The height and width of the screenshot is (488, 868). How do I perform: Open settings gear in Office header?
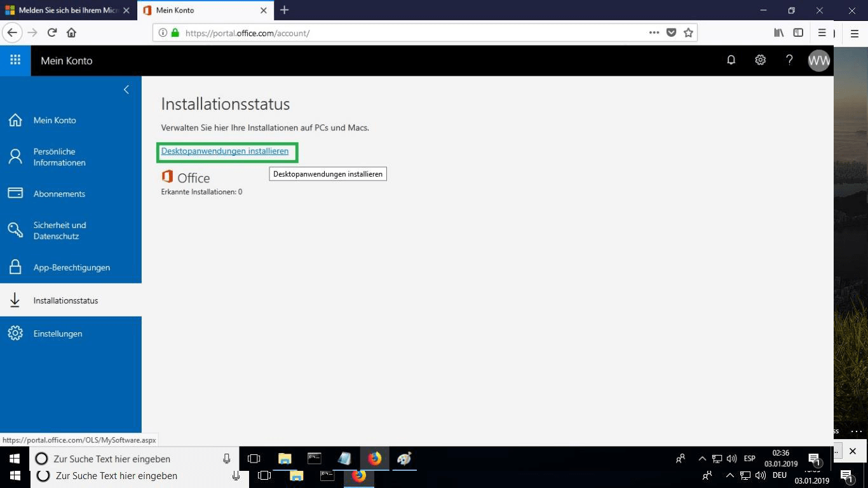760,60
